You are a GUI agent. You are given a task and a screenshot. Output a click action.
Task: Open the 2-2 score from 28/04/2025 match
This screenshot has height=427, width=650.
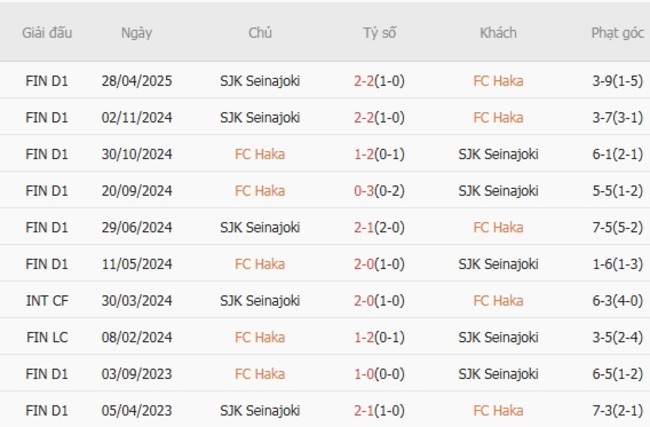coord(379,81)
